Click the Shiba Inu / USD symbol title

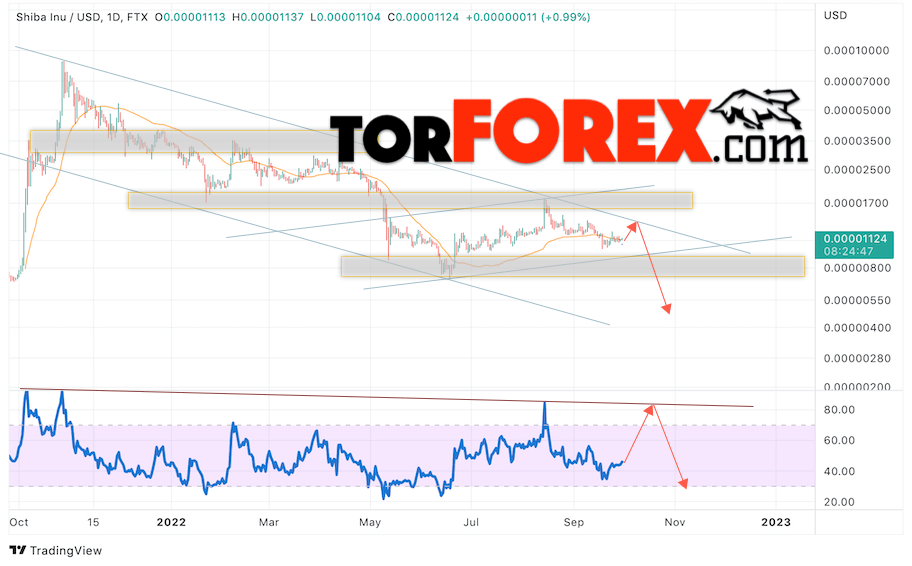[x=58, y=17]
